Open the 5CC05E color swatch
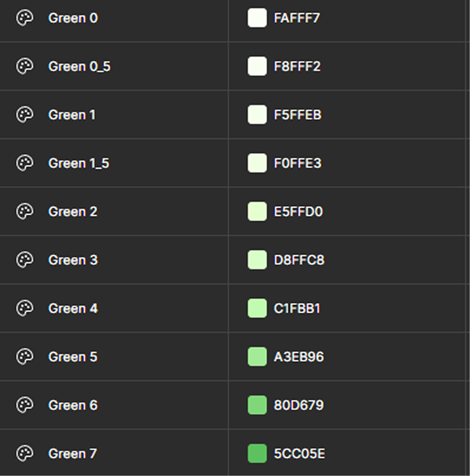 (257, 454)
